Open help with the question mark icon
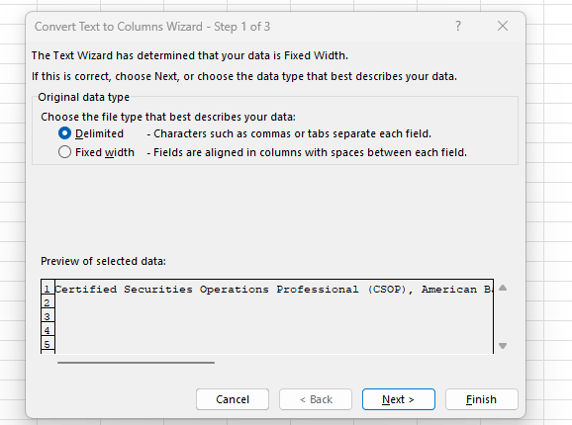 [x=458, y=26]
